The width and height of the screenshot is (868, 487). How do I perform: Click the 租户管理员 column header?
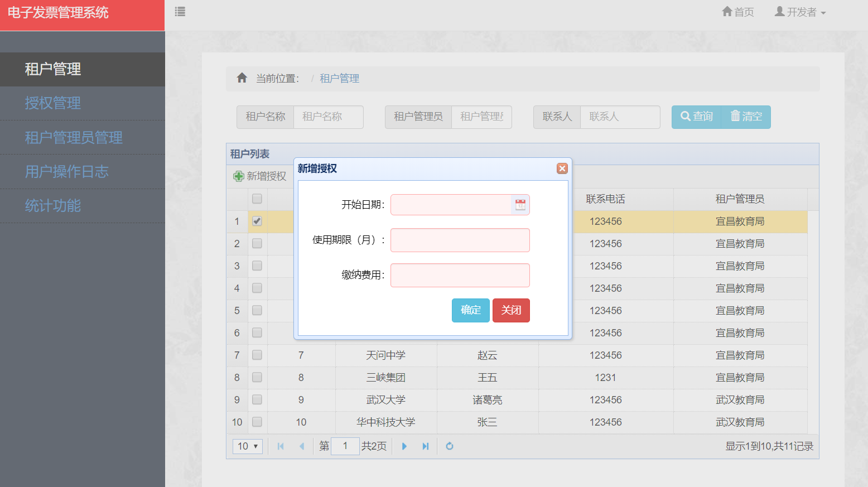[x=740, y=199]
